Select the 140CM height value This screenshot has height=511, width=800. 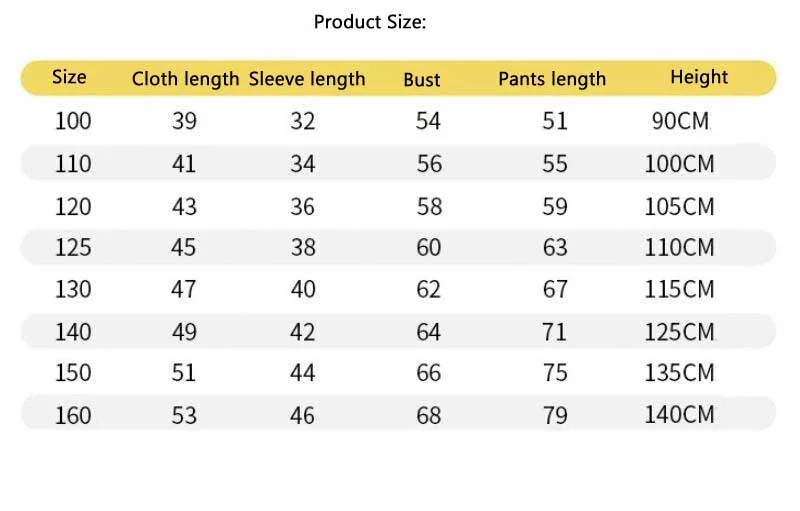click(x=680, y=415)
